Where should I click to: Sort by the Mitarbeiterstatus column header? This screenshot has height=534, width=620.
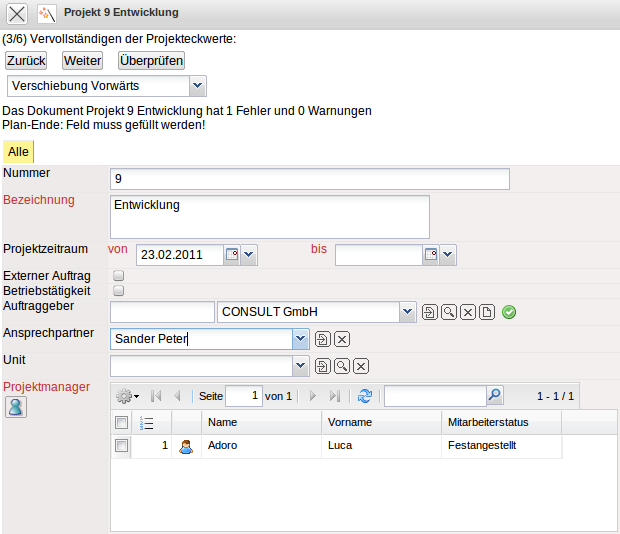(501, 423)
